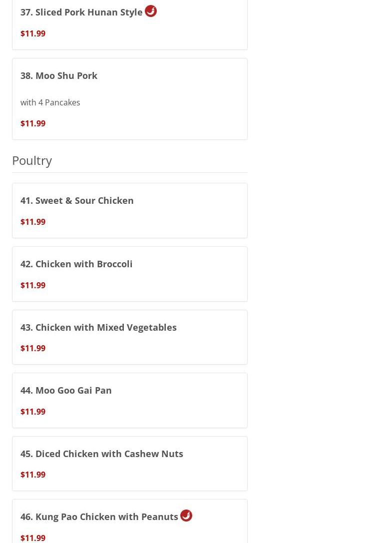Click the $11.99 price for Sliced Pork Hunan Style

[x=33, y=33]
